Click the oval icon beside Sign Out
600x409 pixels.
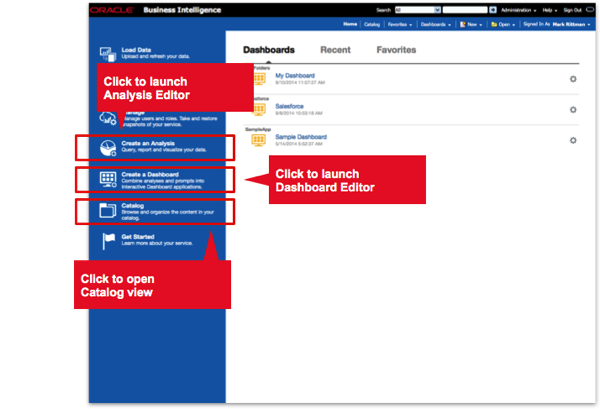tap(590, 10)
